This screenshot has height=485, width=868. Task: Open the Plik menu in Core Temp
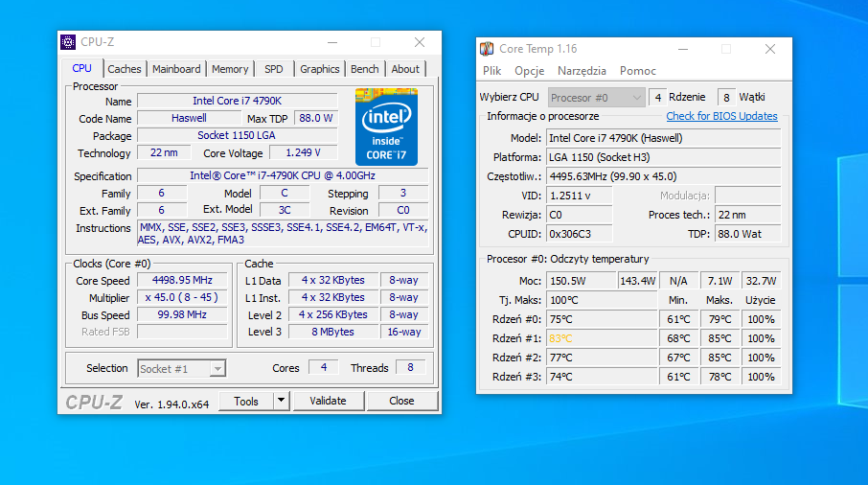(x=491, y=71)
